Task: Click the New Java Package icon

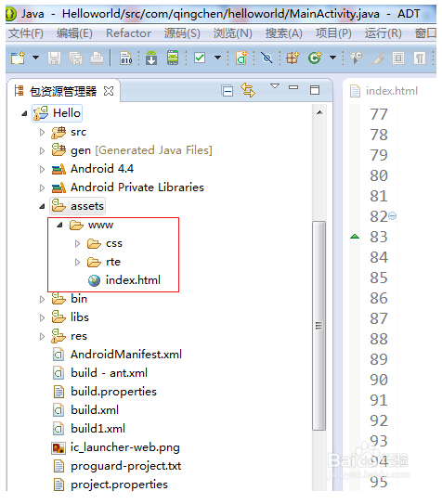Action: [x=292, y=58]
